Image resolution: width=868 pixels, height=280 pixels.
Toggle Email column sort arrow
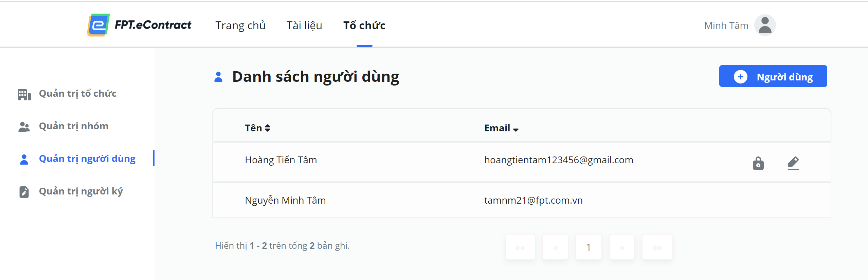tap(516, 130)
